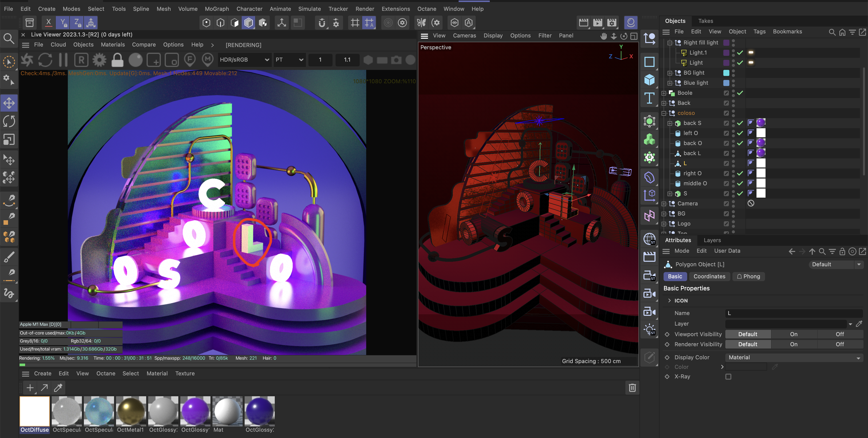Select the Scale tool in left toolbar
Viewport: 868px width, 438px height.
pyautogui.click(x=9, y=139)
